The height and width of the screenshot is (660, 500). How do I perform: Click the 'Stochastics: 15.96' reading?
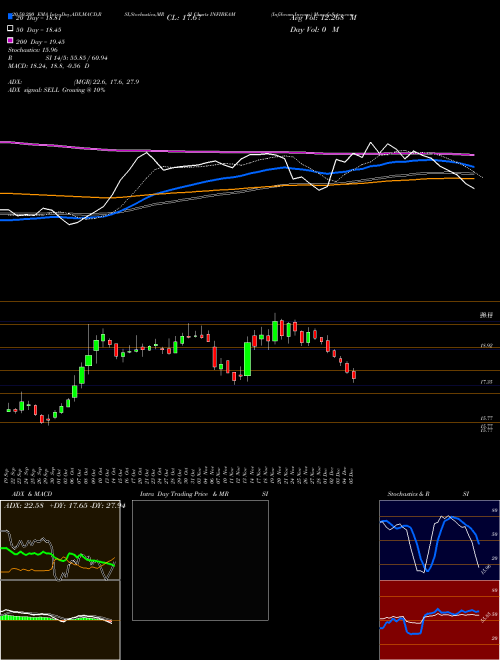(32, 50)
